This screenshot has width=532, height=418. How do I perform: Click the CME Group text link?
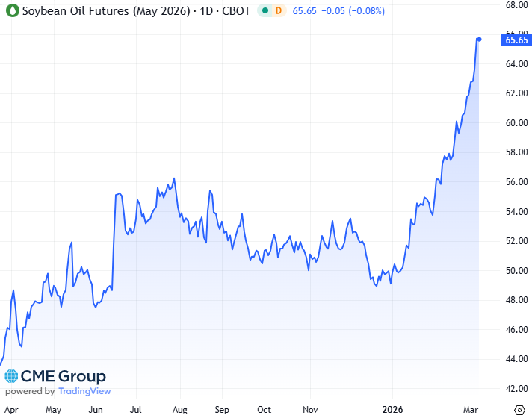(x=64, y=376)
